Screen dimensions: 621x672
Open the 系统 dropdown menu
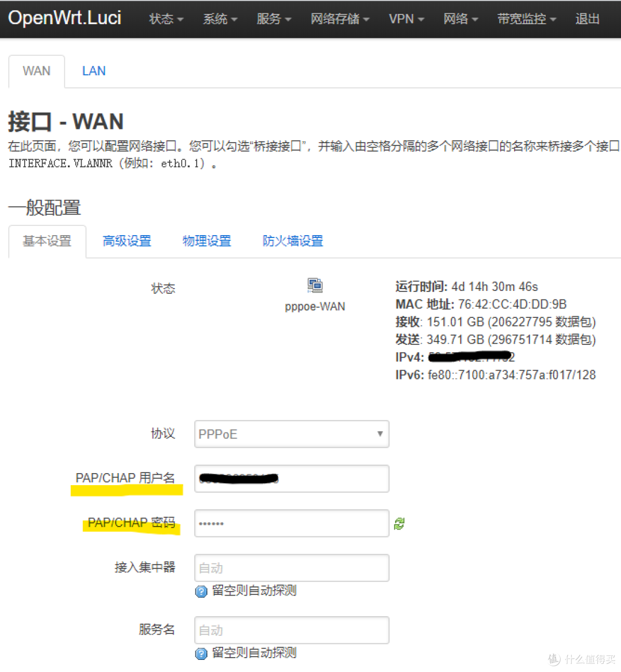coord(220,19)
